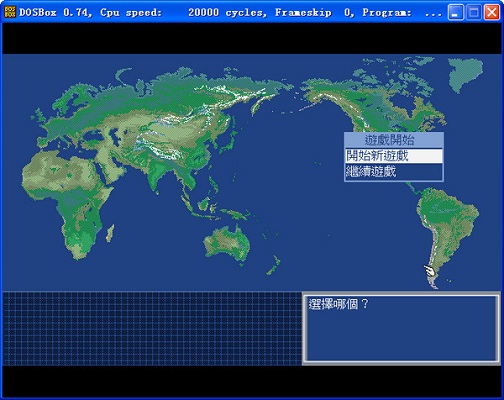Choose 繼續遊戲 to continue game
Viewport: 504px width, 400px height.
394,172
